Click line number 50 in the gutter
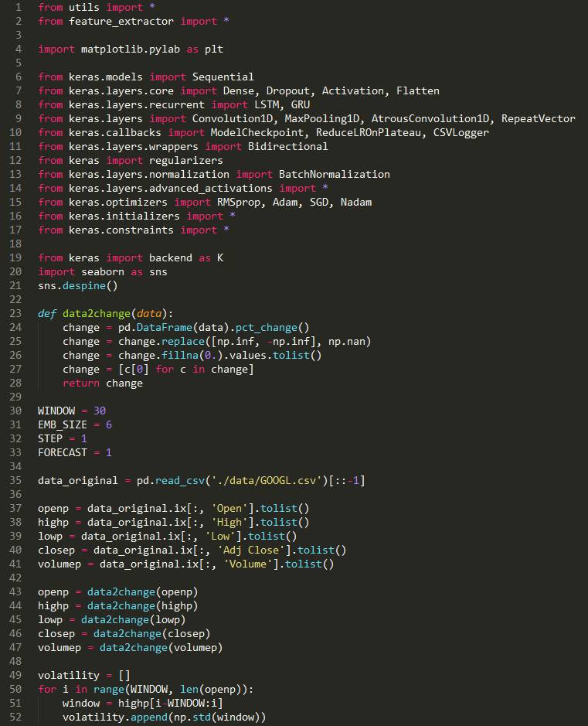 pos(15,689)
